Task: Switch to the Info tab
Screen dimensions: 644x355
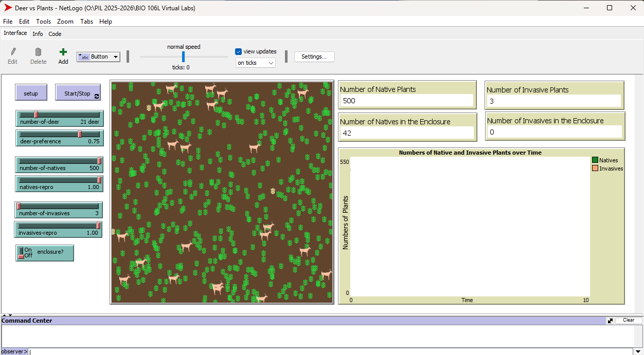Action: (38, 34)
